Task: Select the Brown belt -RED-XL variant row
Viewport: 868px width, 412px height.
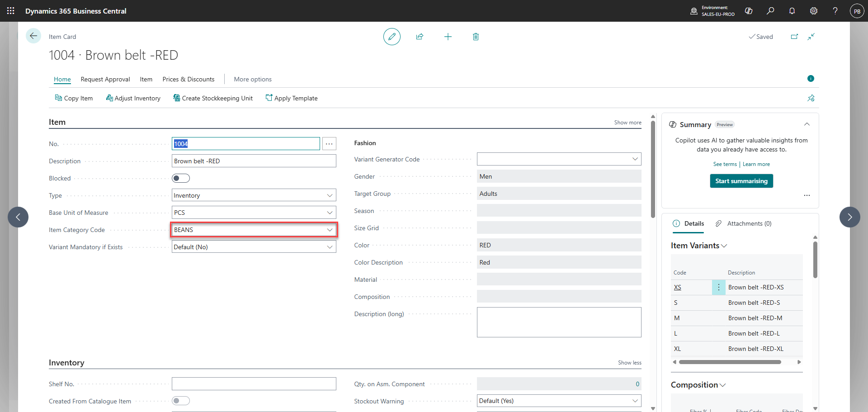Action: point(737,349)
